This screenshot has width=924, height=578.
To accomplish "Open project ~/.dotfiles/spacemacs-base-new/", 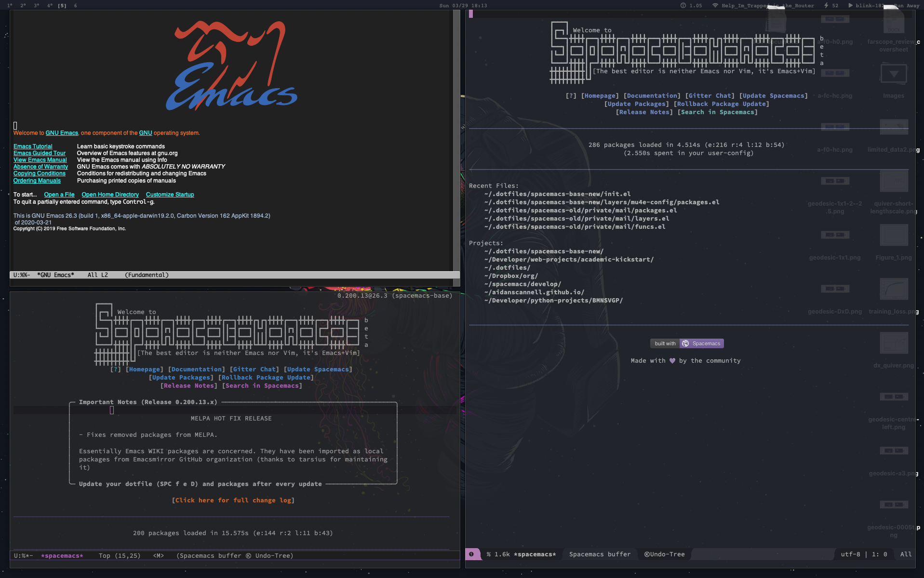I will [544, 251].
